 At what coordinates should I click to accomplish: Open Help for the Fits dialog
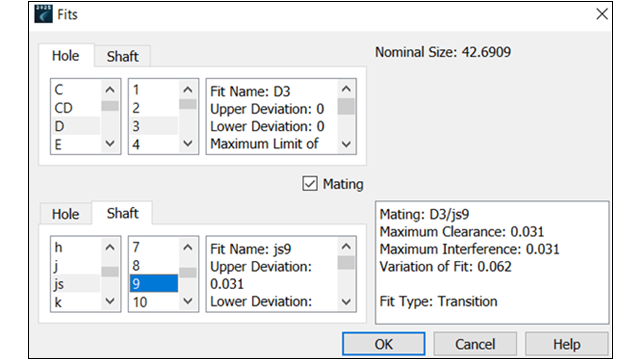coord(567,344)
